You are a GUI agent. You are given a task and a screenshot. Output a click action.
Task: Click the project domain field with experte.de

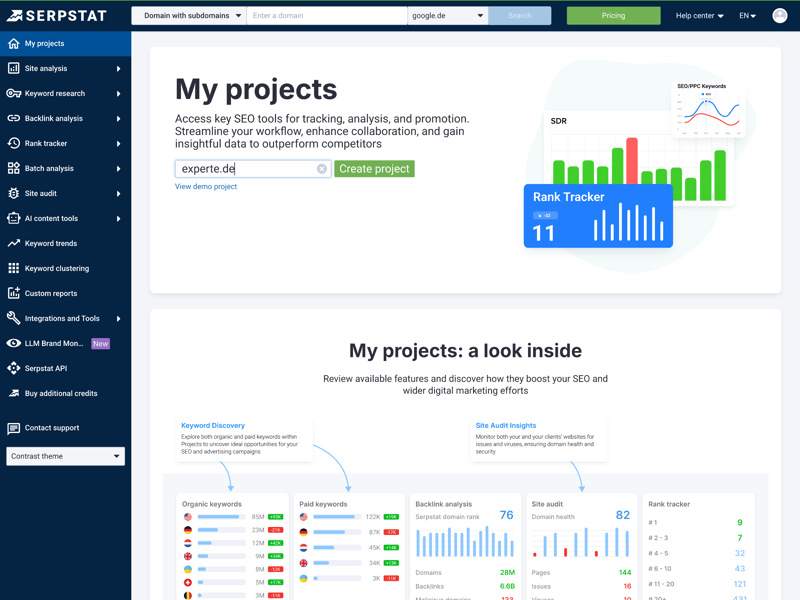tap(253, 169)
